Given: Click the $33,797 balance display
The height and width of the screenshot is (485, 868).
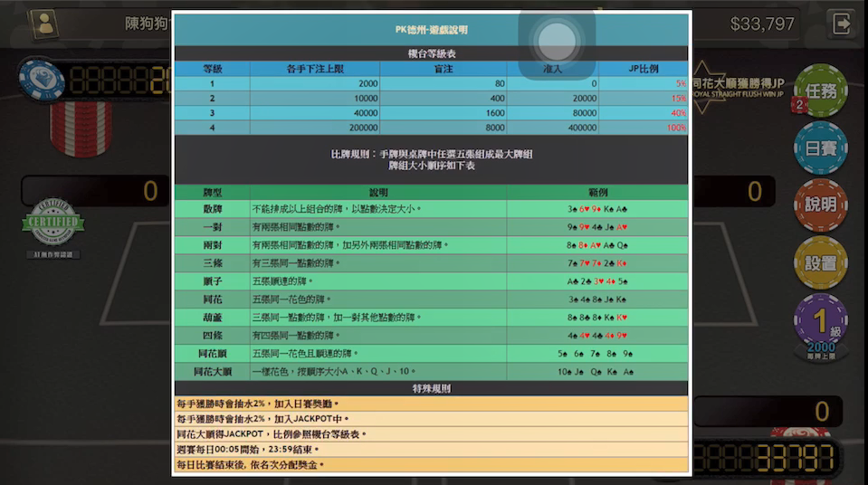Looking at the screenshot, I should (x=761, y=24).
